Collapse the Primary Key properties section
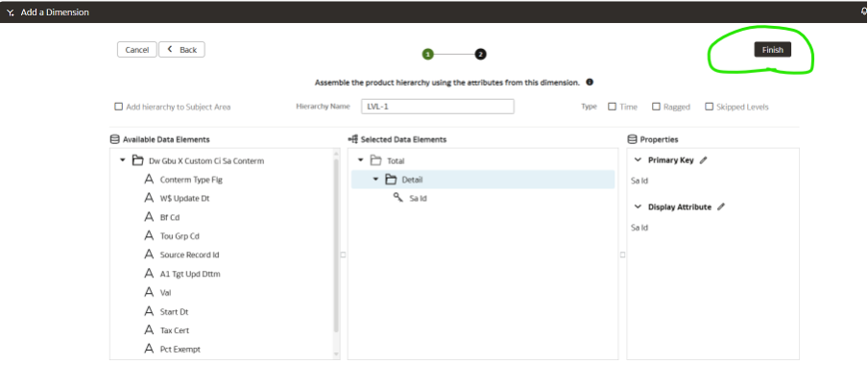This screenshot has height=388, width=868. (639, 160)
